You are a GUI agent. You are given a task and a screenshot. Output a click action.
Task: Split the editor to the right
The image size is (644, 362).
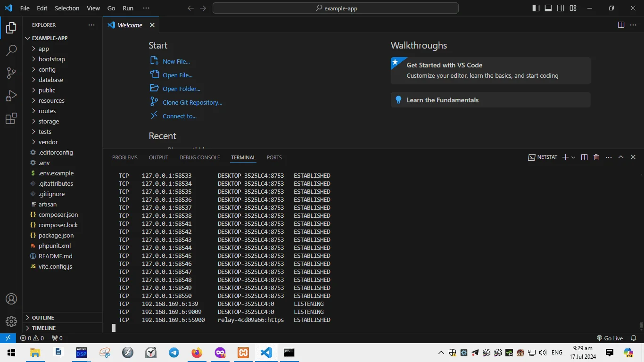coord(621,25)
